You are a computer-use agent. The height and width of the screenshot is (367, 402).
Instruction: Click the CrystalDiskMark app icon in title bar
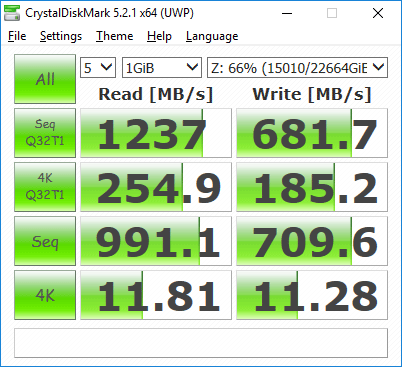[x=12, y=13]
